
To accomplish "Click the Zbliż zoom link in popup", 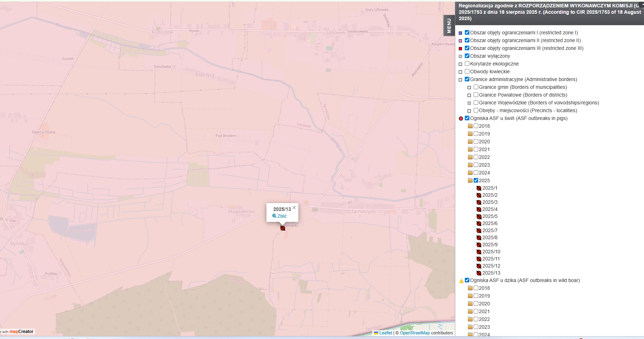I will coord(282,216).
